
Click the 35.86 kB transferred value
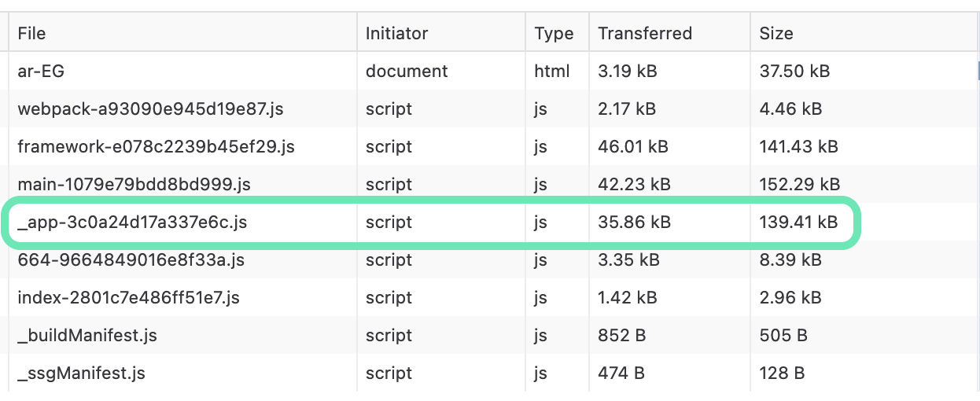click(634, 223)
